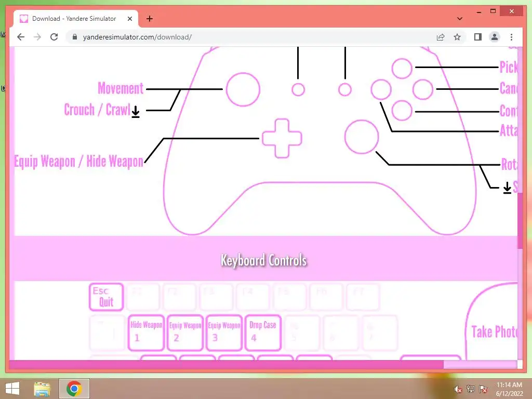Open the tab search chevron
This screenshot has height=399, width=532.
tap(460, 19)
